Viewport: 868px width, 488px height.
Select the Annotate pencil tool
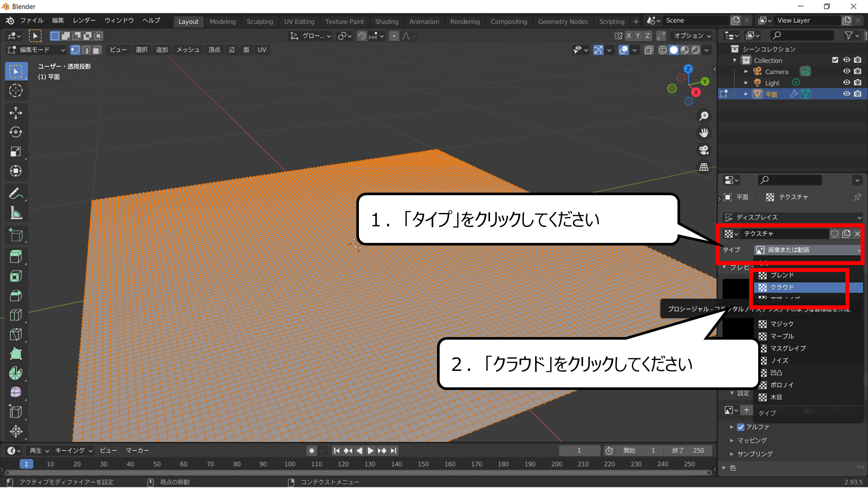click(16, 193)
